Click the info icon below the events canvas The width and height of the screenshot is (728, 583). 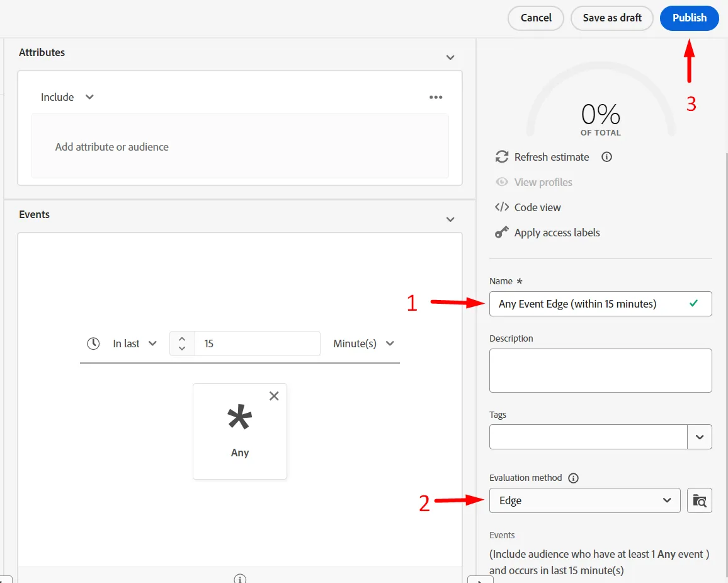[240, 579]
